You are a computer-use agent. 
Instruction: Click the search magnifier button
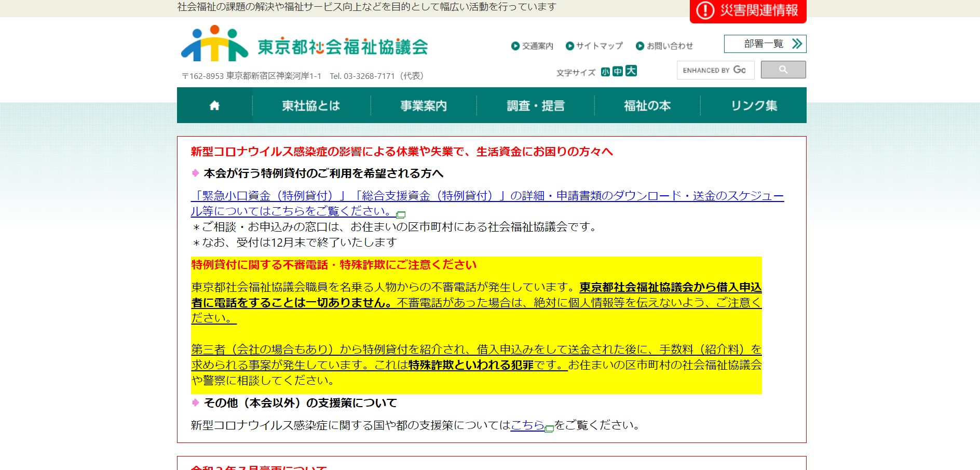[x=783, y=70]
